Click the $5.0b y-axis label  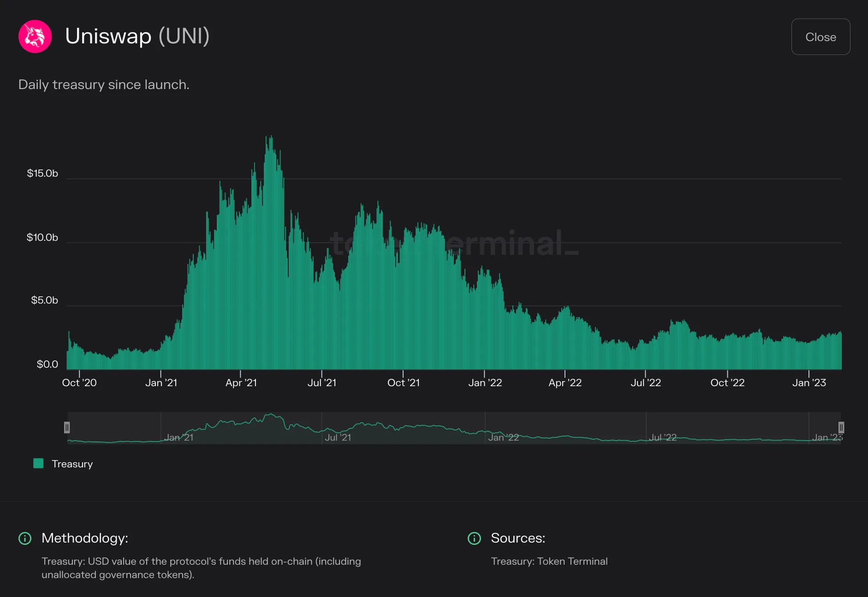44,300
